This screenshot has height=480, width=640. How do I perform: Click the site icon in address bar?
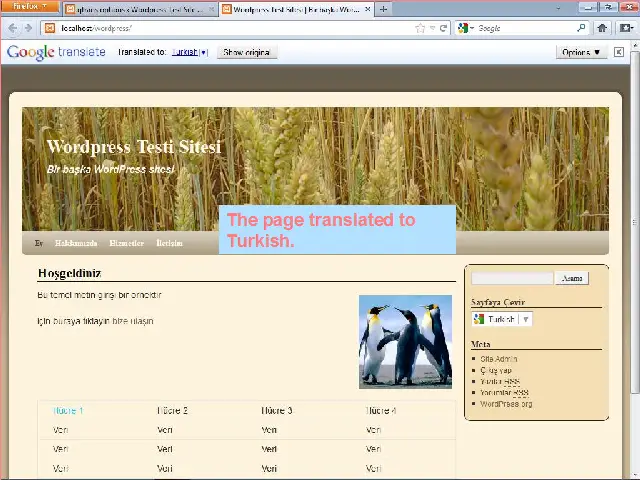coord(50,28)
